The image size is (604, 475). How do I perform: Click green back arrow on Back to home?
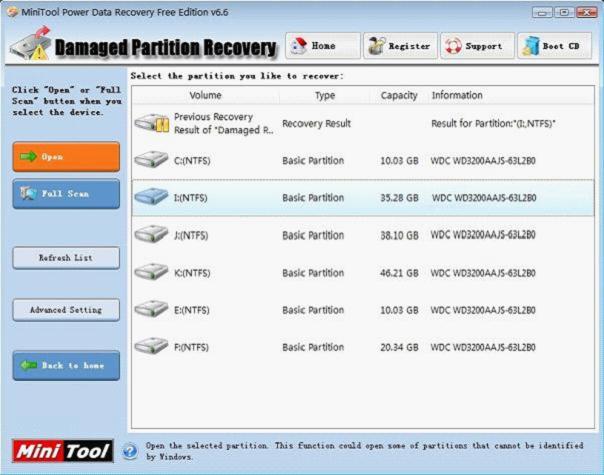click(29, 365)
